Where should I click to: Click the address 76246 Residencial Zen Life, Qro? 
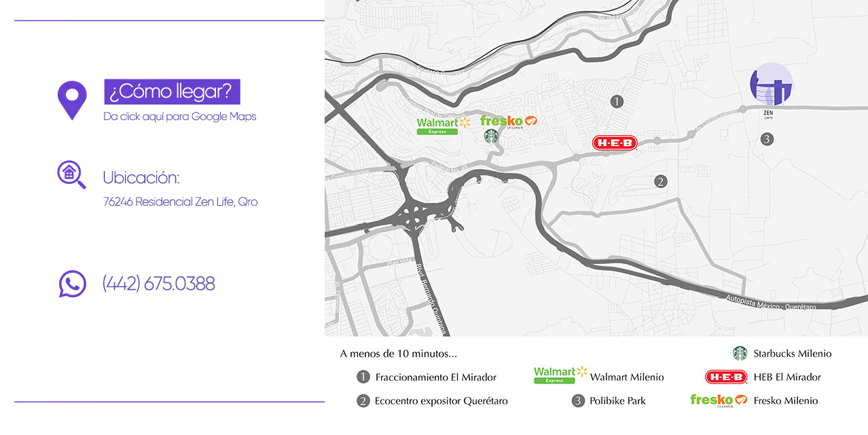[x=180, y=202]
